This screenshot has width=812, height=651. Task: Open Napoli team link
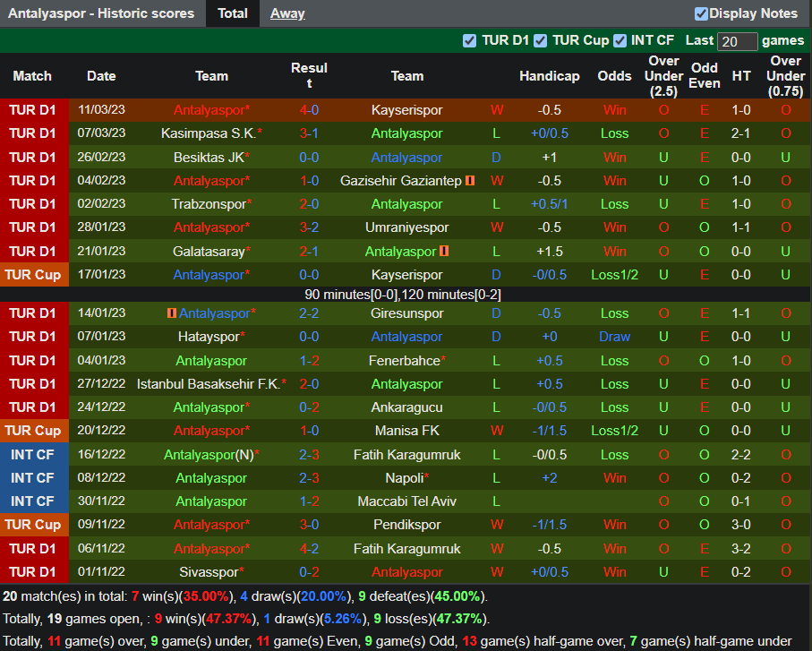(405, 478)
